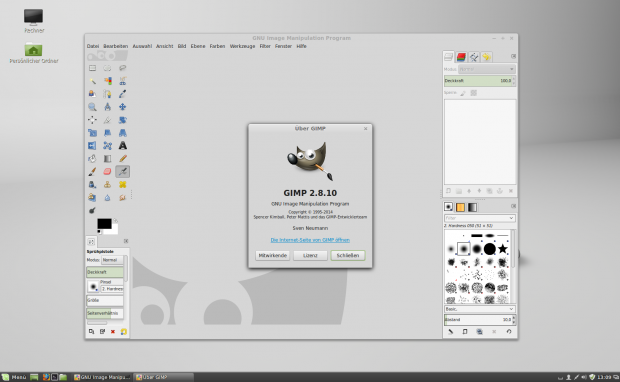Click the Mitwirkende button
The image size is (620, 382).
tap(272, 255)
